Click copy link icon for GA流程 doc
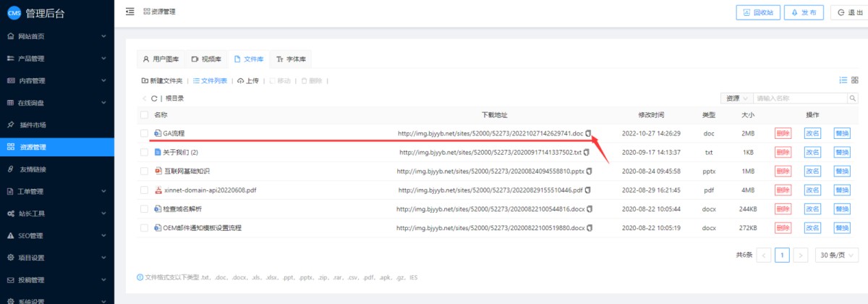 [589, 133]
